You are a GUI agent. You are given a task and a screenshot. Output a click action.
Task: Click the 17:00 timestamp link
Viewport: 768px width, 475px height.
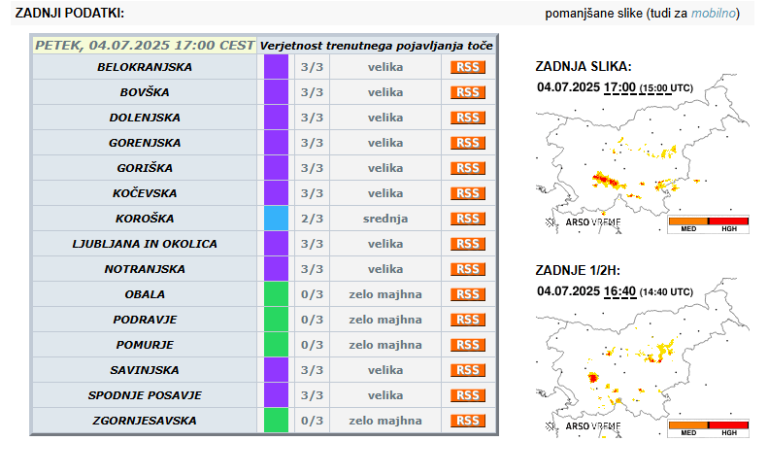point(620,87)
